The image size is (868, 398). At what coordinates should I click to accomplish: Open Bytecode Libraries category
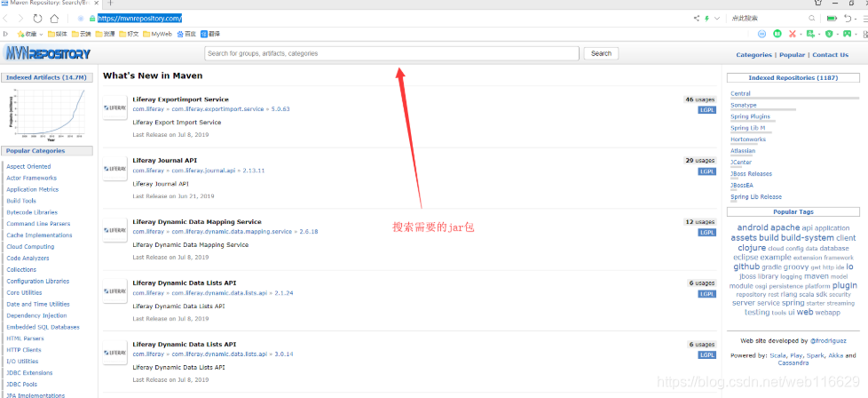point(32,212)
